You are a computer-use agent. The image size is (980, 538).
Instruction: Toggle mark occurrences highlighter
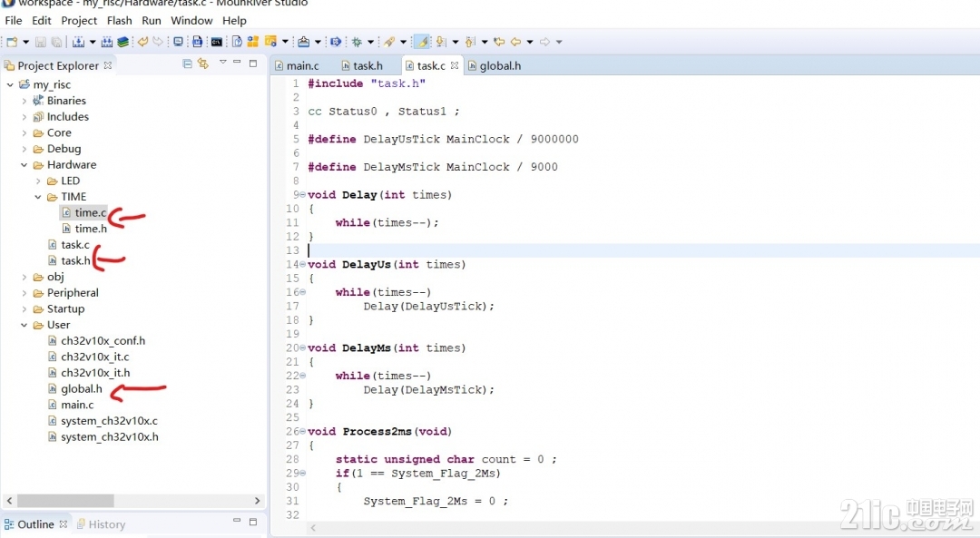coord(422,42)
